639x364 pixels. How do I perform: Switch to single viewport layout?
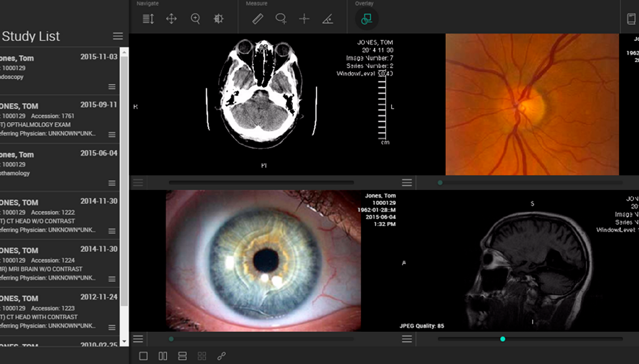coord(143,356)
